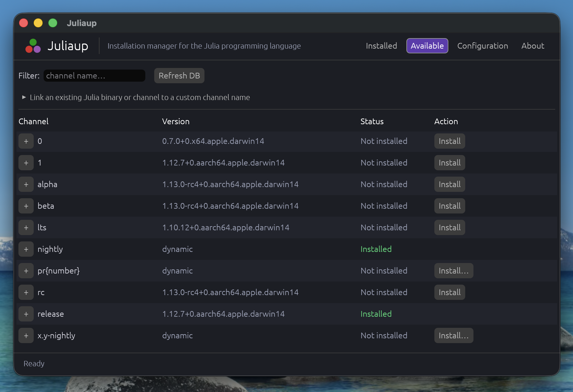Click the x.y-nightly channel name
The height and width of the screenshot is (392, 573).
[56, 335]
